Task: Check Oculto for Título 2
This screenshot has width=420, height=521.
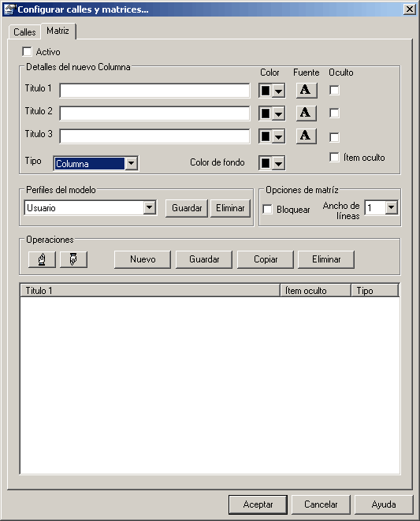Action: pos(334,113)
